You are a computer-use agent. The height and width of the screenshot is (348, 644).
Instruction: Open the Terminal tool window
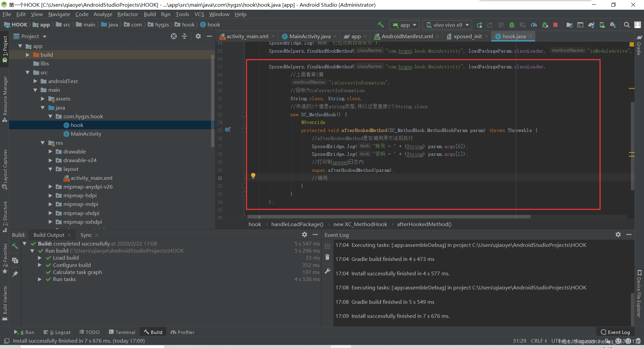[x=122, y=332]
